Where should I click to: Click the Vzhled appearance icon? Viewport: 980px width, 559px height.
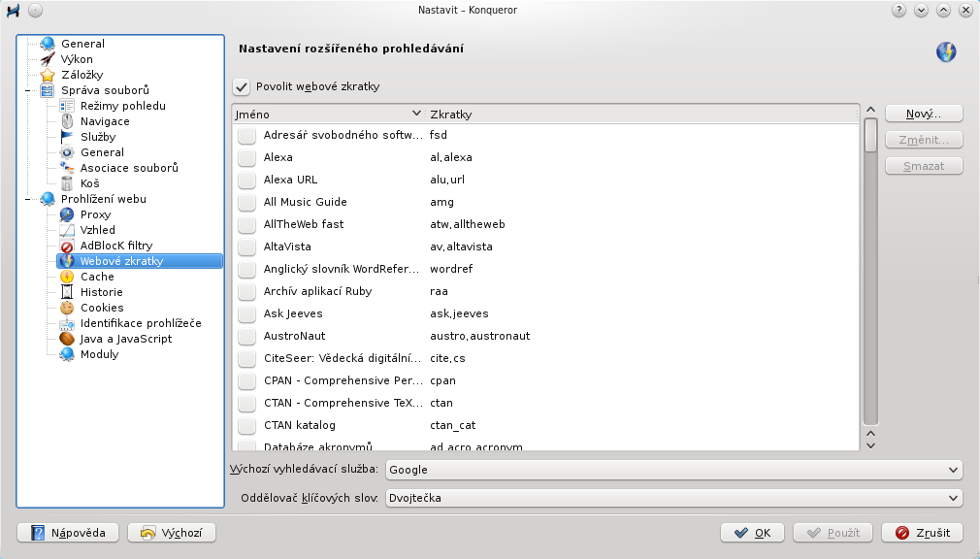pos(67,230)
